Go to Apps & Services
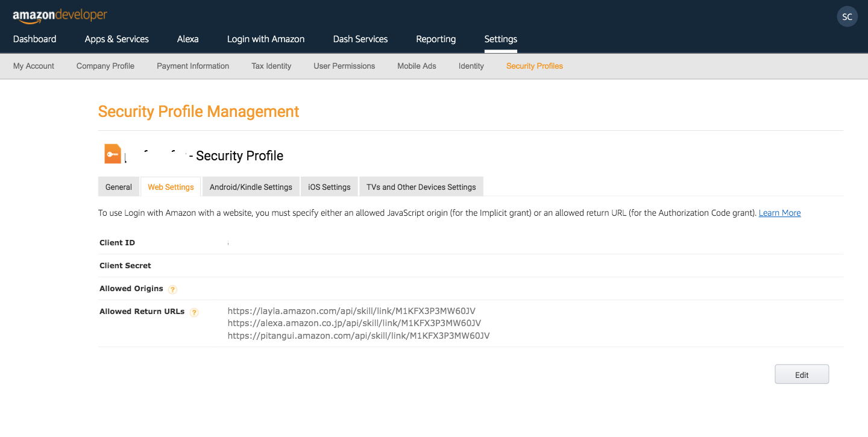868x437 pixels. [x=117, y=39]
